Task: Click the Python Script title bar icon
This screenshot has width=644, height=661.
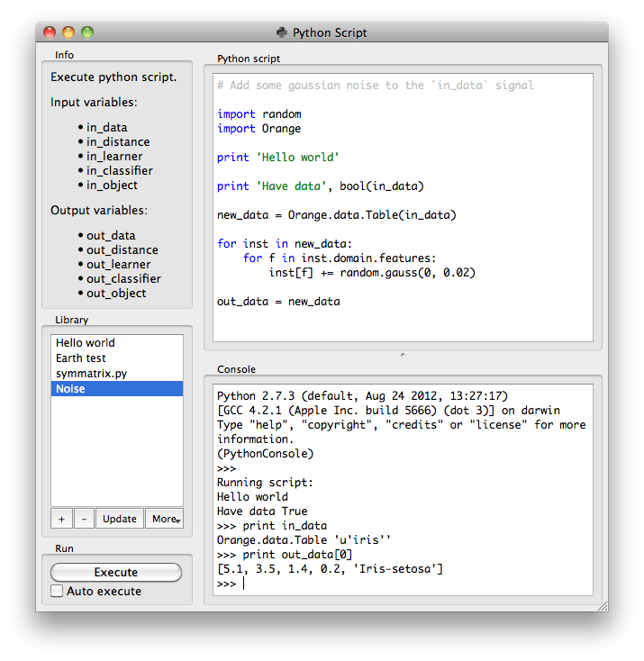Action: 282,32
